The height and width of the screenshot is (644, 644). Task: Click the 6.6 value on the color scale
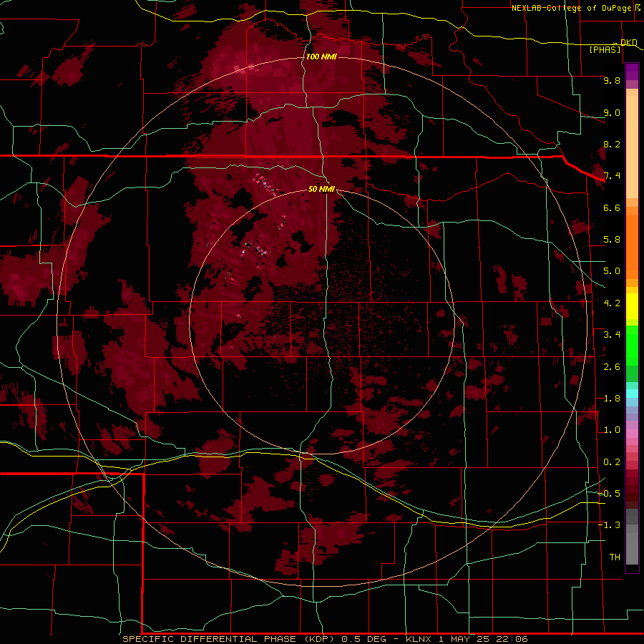point(612,208)
